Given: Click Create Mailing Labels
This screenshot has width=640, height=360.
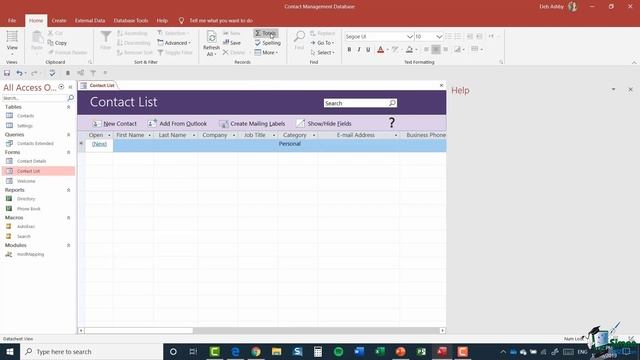Looking at the screenshot, I should [252, 124].
